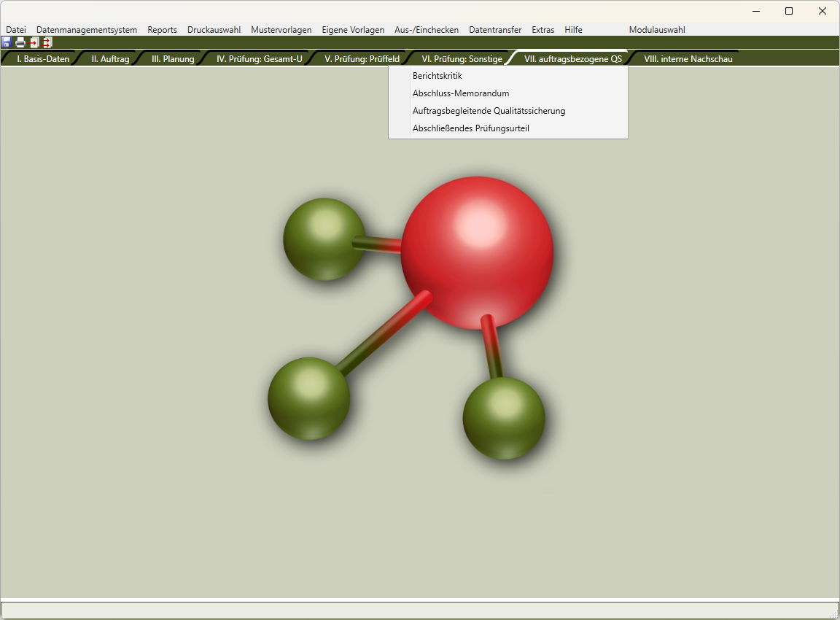
Task: Select Berichtskritik from the open menu
Action: (x=437, y=76)
